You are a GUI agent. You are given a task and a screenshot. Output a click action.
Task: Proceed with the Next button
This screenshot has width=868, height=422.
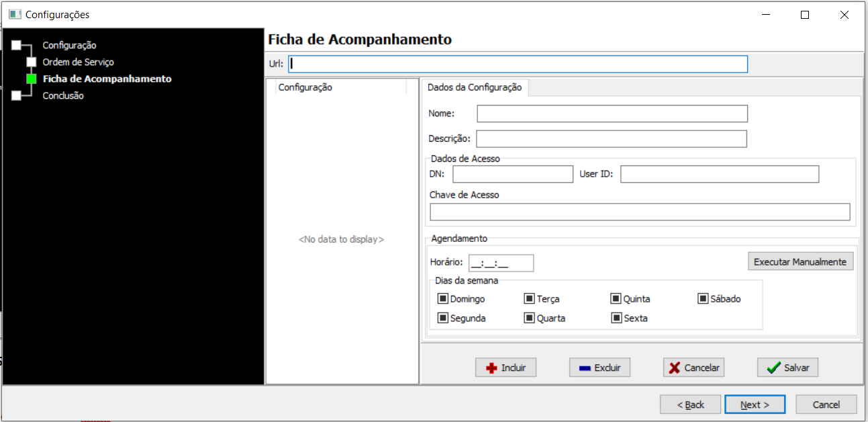[x=755, y=405]
